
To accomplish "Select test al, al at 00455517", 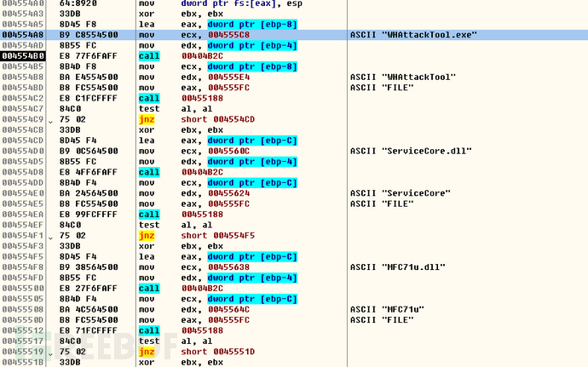I will point(176,341).
